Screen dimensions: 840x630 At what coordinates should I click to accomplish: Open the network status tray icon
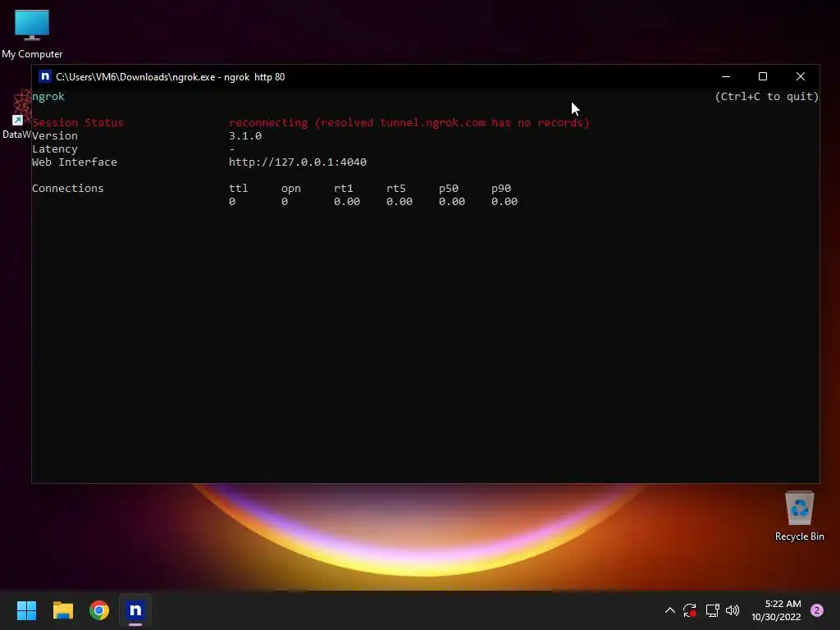click(712, 610)
